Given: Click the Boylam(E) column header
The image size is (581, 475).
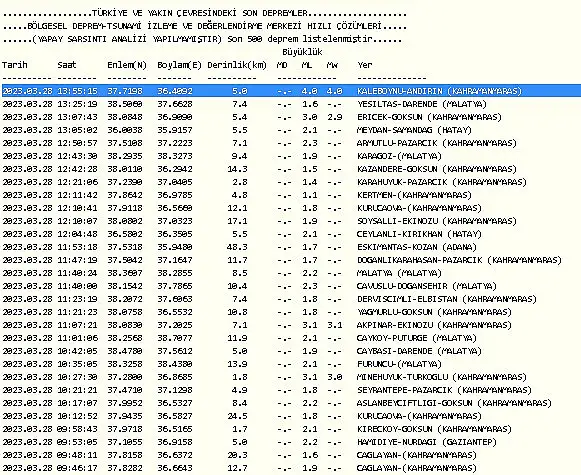Looking at the screenshot, I should (x=179, y=65).
